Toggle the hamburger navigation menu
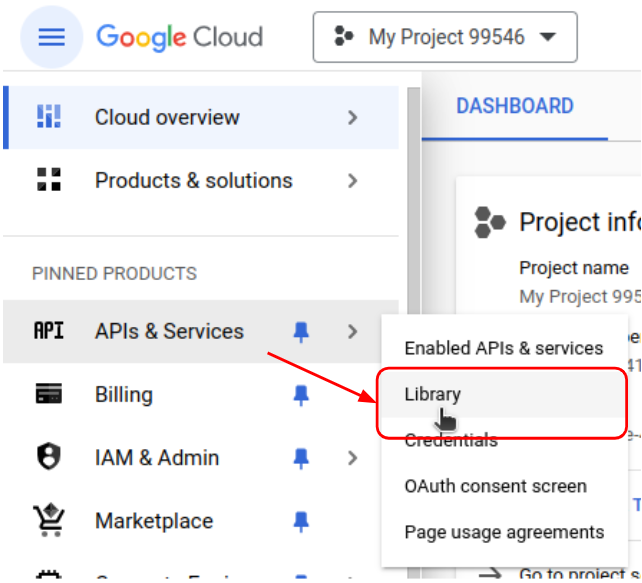Screen dimensions: 642x583 point(52,37)
